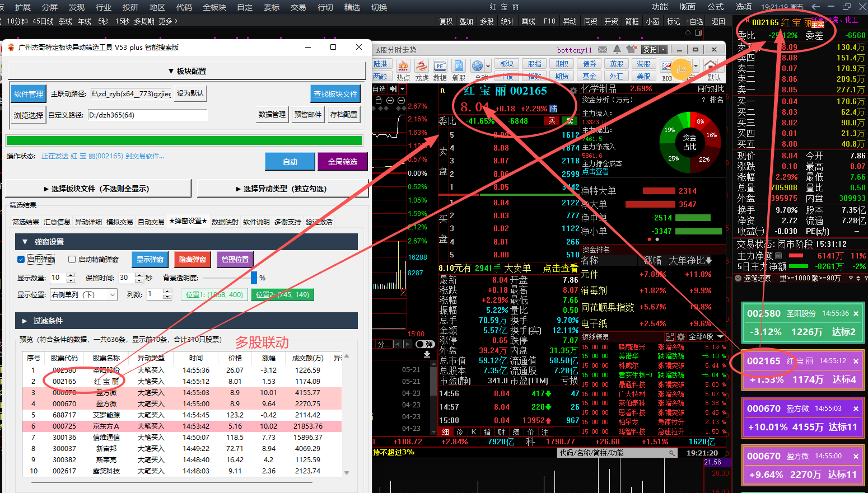Open the bell notification icon
This screenshot has width=868, height=493.
coord(617,50)
